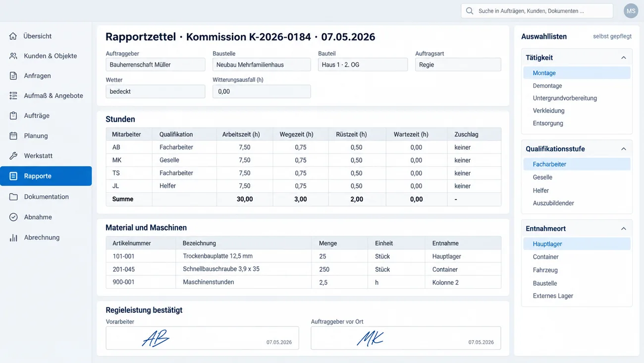Click the Auftraggeber field Bauherrenschaft Müller

(156, 64)
